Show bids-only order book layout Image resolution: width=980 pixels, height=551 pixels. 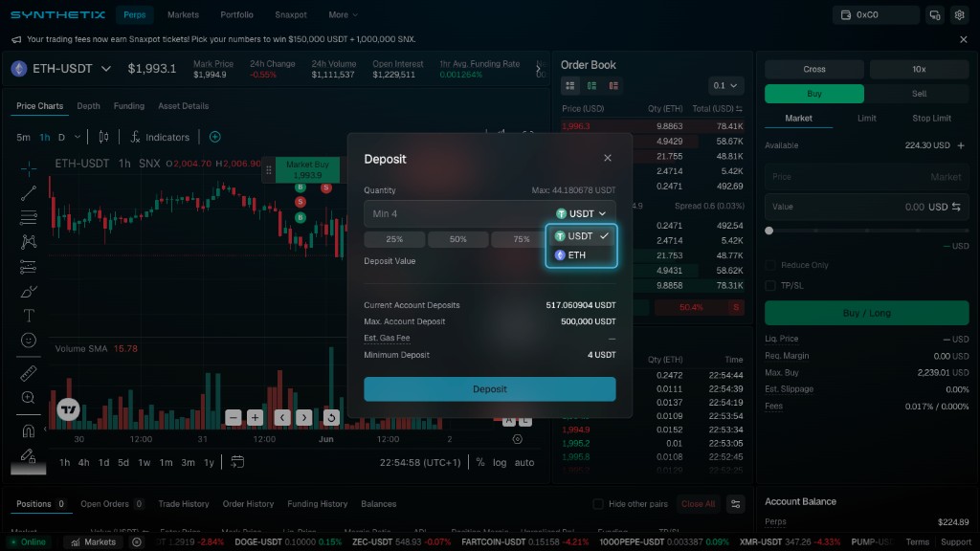click(x=591, y=85)
